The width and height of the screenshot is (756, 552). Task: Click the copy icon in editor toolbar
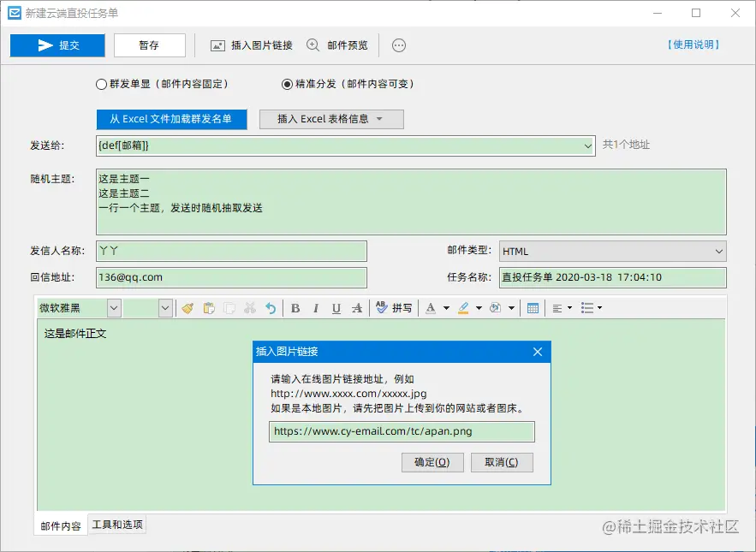point(229,308)
